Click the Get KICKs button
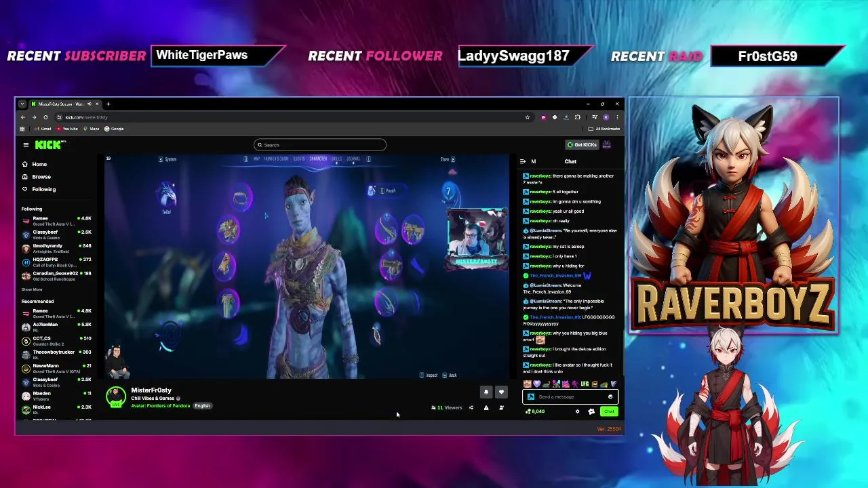This screenshot has width=868, height=488. 583,144
